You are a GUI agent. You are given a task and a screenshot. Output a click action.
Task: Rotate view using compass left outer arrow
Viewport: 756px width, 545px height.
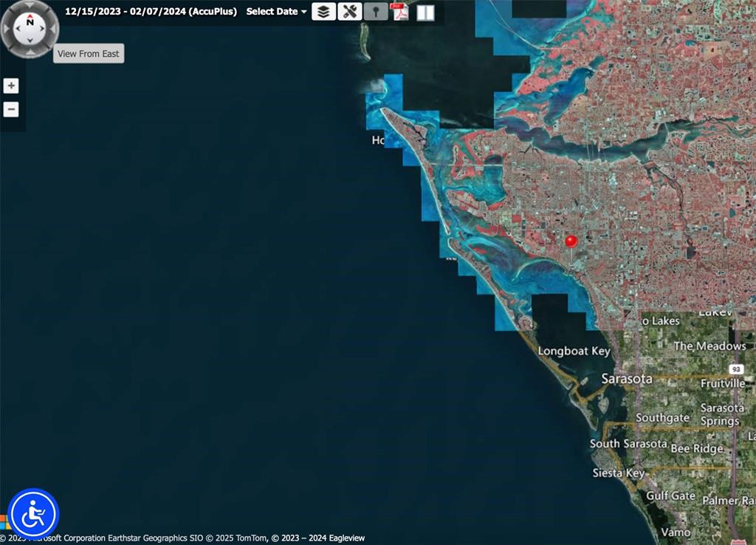pyautogui.click(x=7, y=29)
